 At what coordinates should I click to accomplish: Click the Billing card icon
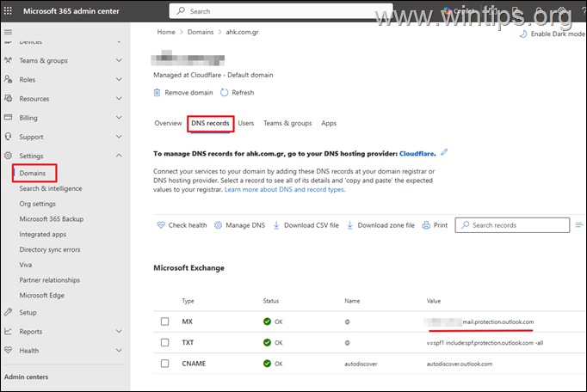8,117
